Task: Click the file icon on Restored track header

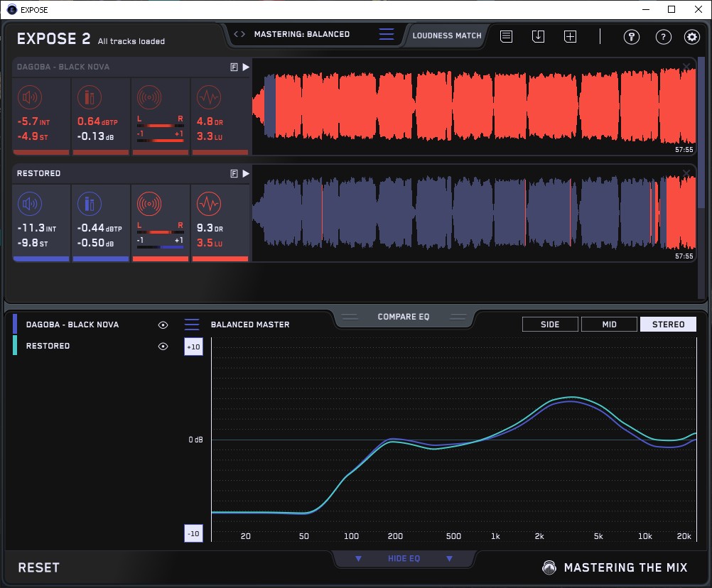Action: pos(234,174)
